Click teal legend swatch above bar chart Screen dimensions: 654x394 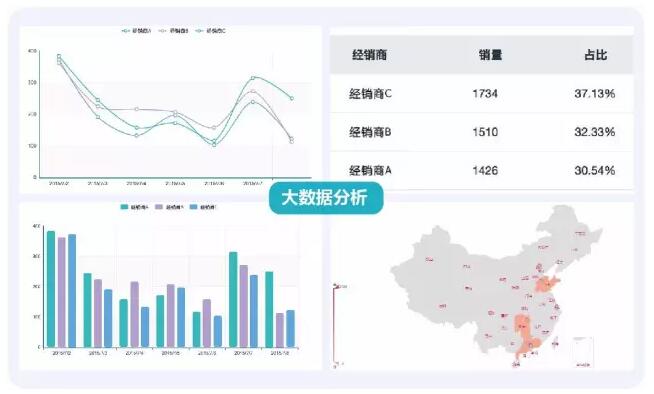(x=124, y=207)
